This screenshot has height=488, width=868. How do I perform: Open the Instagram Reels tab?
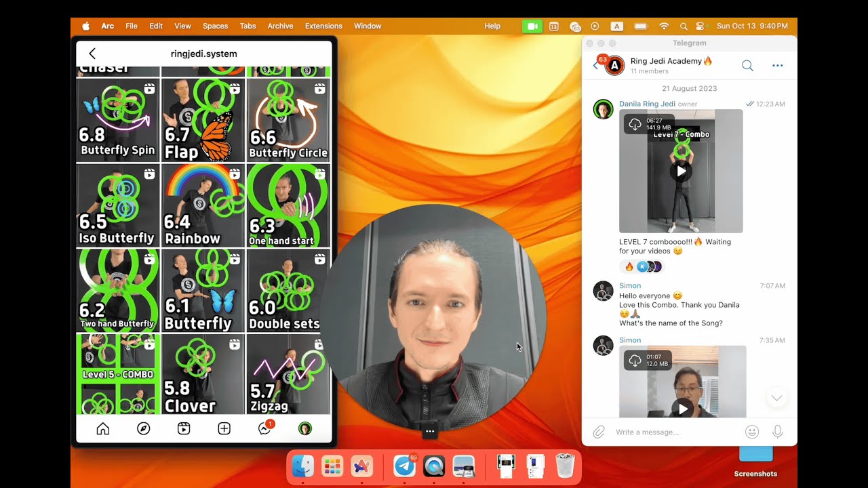click(x=184, y=428)
